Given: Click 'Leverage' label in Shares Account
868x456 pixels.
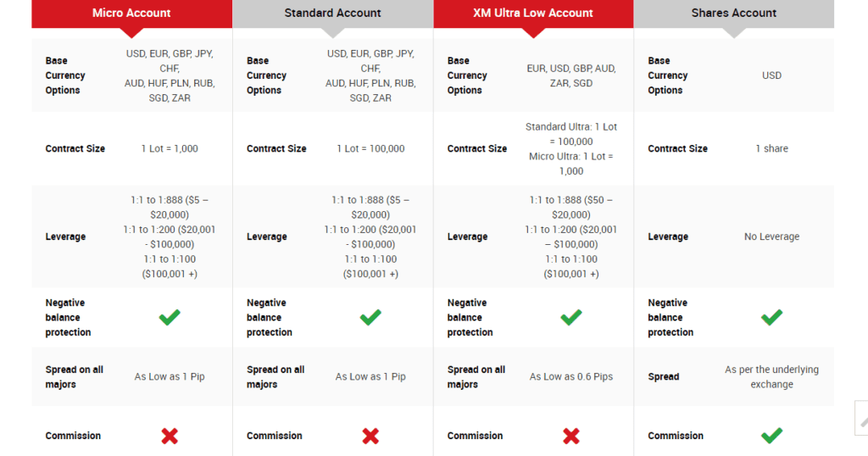Looking at the screenshot, I should pyautogui.click(x=668, y=236).
